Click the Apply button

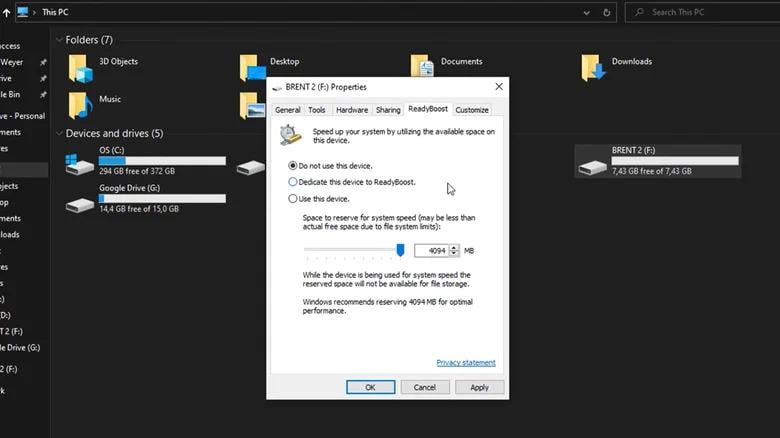coord(479,387)
